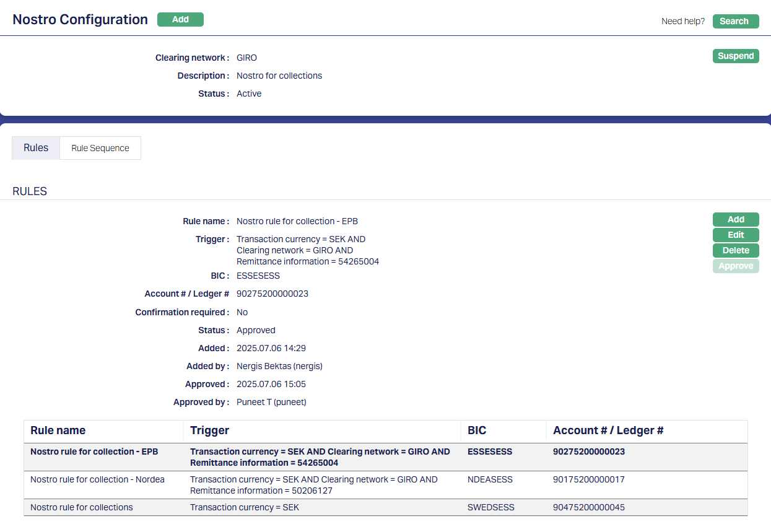Select the Nordea collection rule name in table
This screenshot has height=532, width=771.
click(97, 479)
